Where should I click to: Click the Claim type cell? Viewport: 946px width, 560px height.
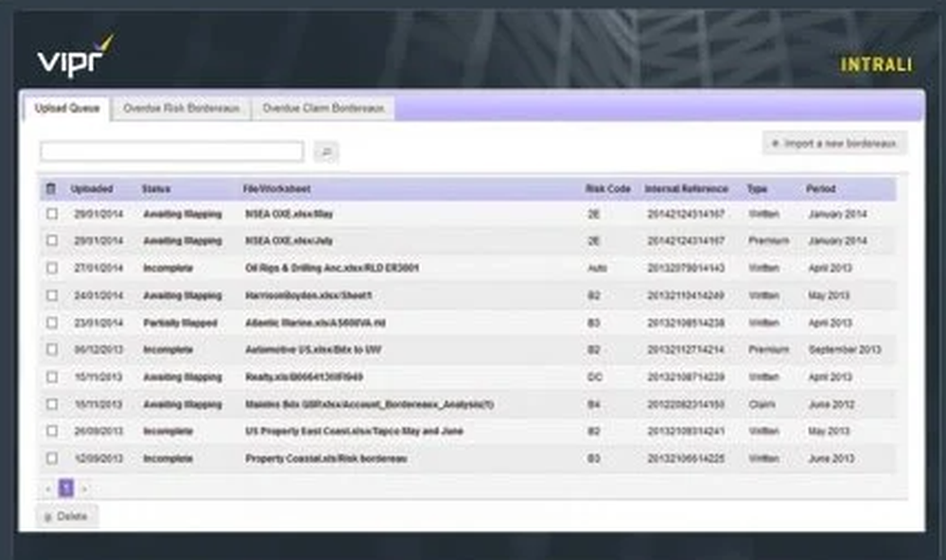click(x=762, y=404)
